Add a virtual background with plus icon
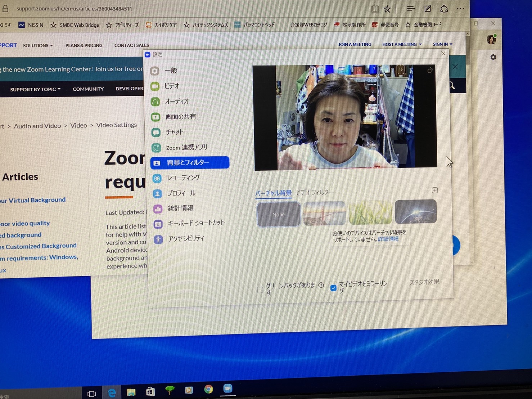Image resolution: width=532 pixels, height=399 pixels. point(435,190)
